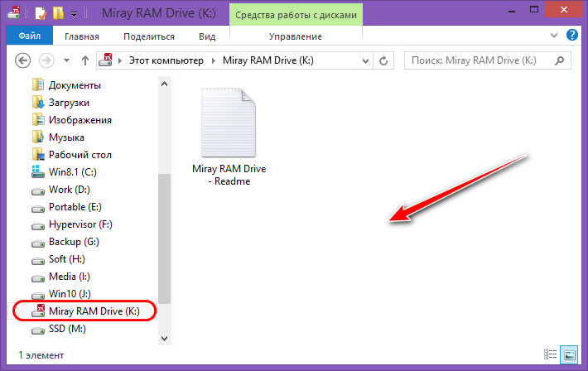588x371 pixels.
Task: Select Win8.1 (C:) drive in sidebar
Action: [73, 172]
